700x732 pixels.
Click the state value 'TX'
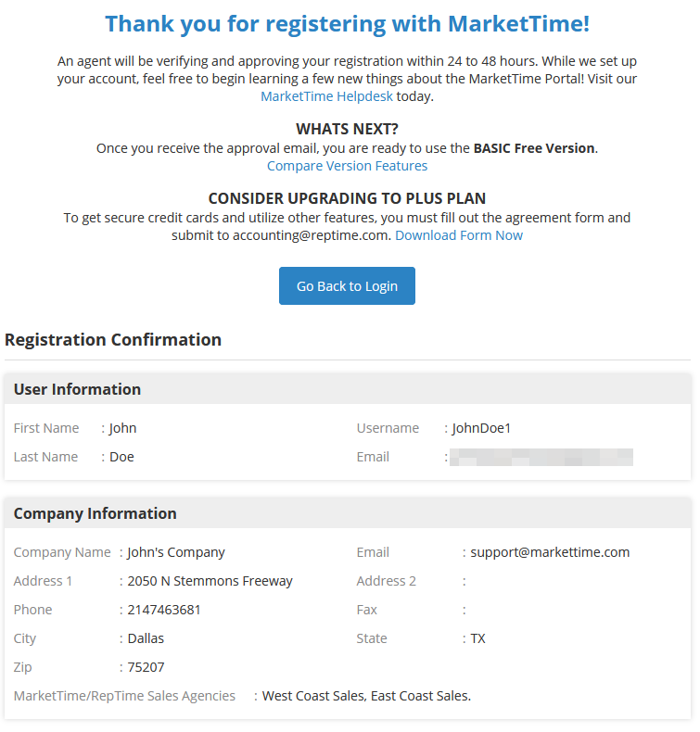coord(477,638)
